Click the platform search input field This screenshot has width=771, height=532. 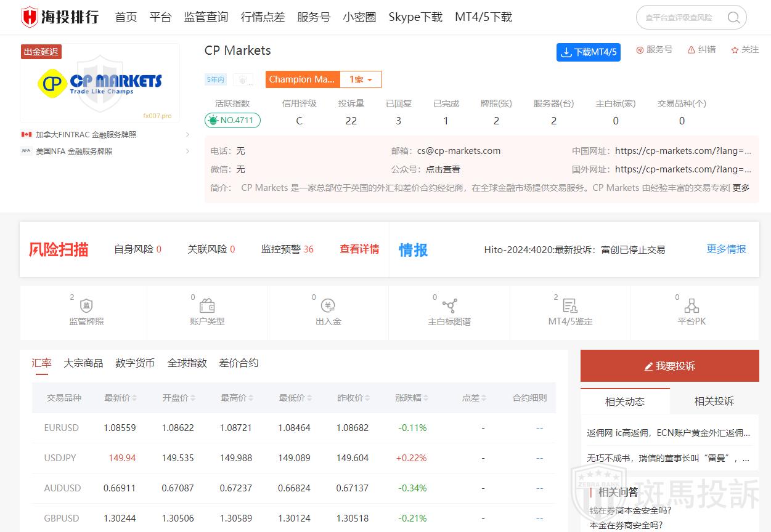pos(679,18)
